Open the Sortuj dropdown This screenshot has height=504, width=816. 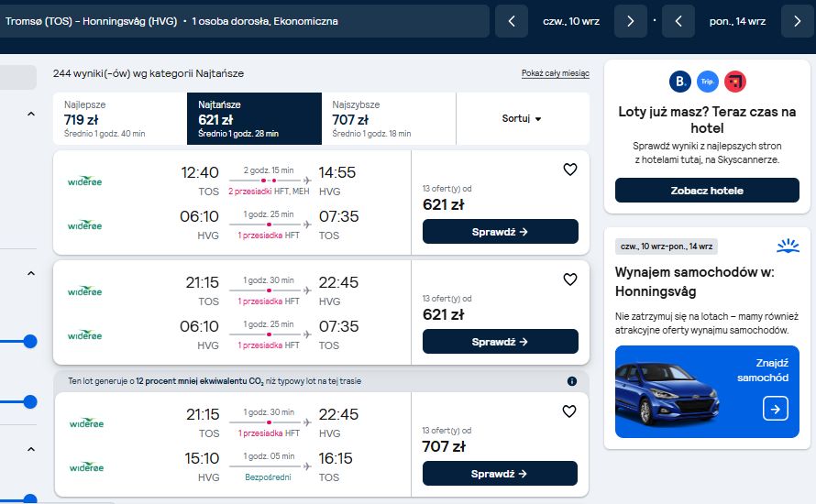522,118
